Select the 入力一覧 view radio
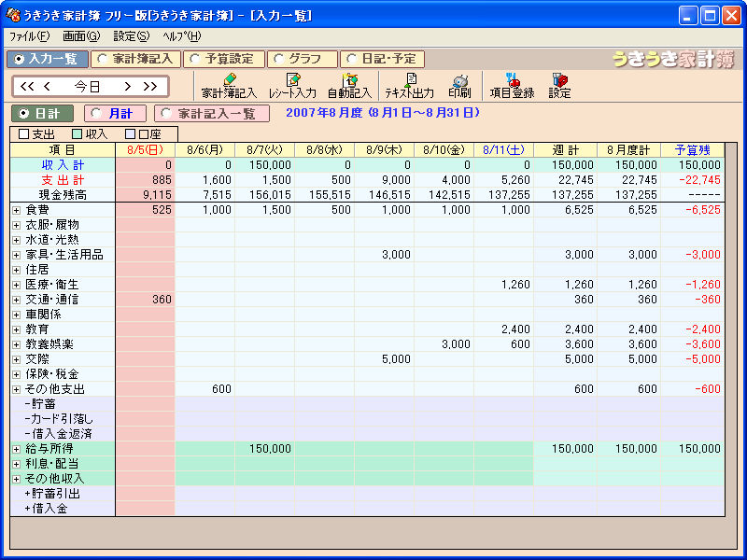This screenshot has height=560, width=747. (x=48, y=59)
